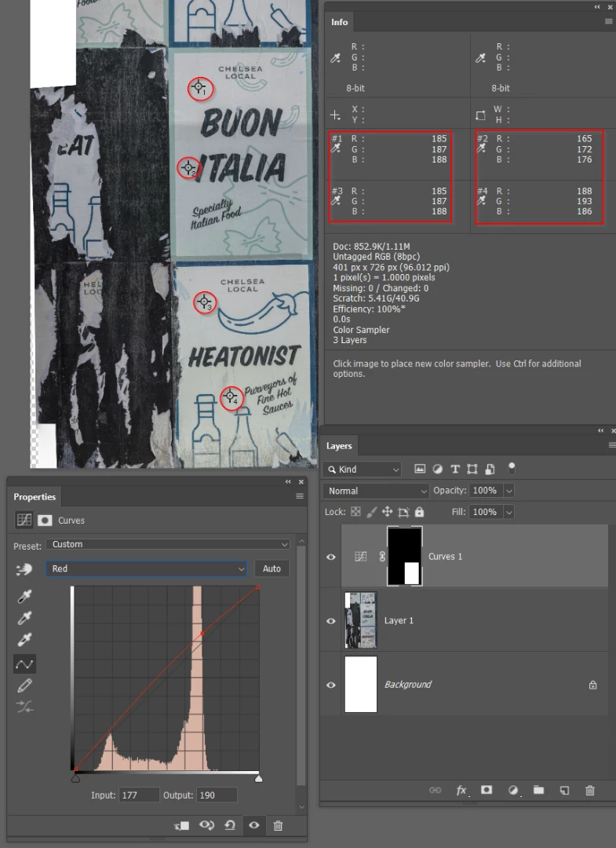Screen dimensions: 616x848
Task: Select the Properties panel tab
Action: point(35,496)
